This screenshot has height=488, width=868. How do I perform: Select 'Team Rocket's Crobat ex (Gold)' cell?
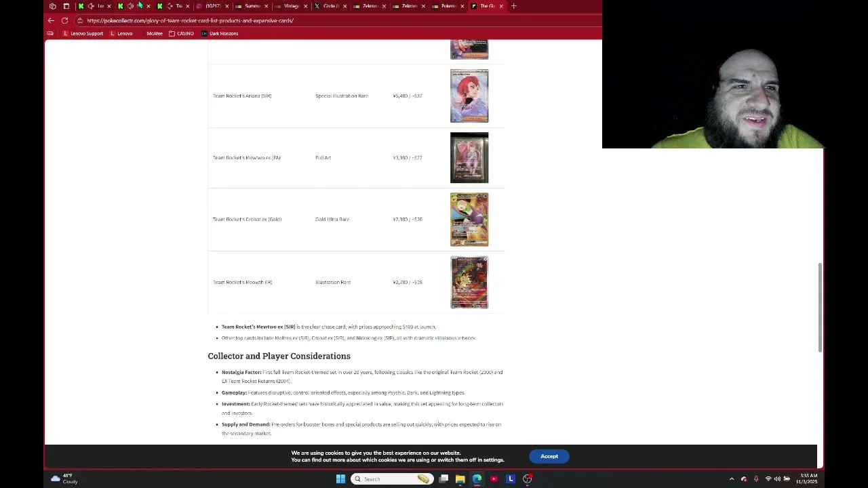(247, 220)
